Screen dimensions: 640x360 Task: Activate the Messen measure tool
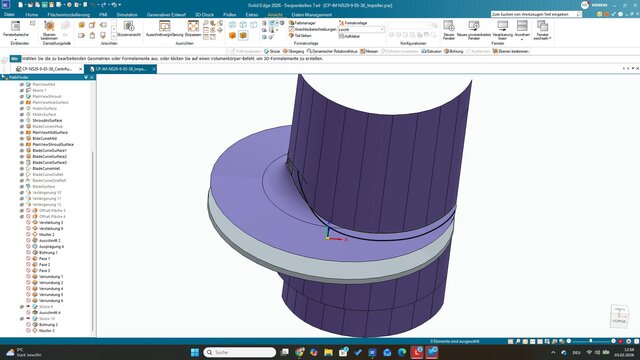369,51
